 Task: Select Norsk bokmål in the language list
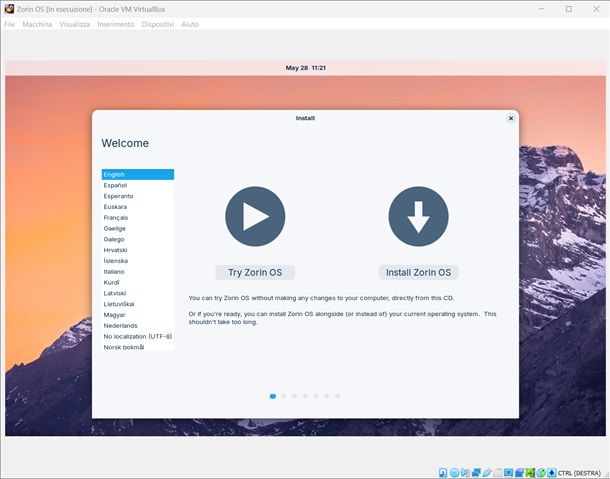point(138,347)
